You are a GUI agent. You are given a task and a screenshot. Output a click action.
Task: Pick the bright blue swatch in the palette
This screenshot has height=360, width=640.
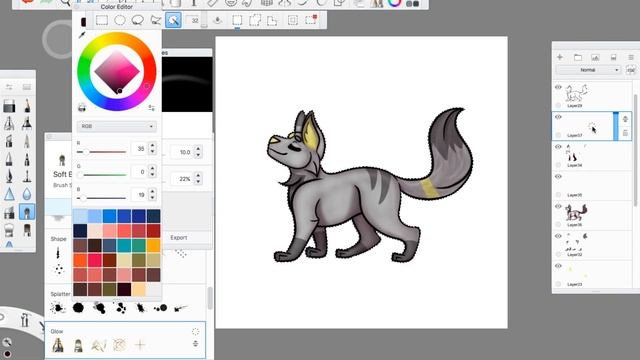[x=109, y=216]
